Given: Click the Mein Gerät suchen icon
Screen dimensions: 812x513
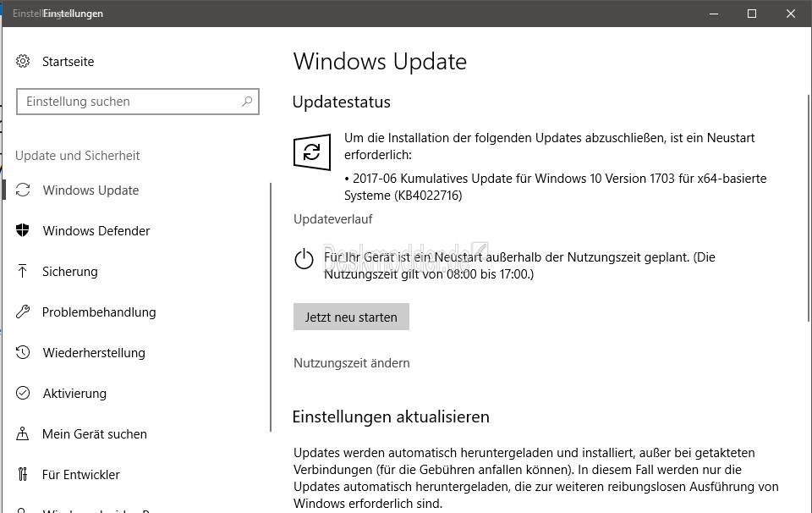Looking at the screenshot, I should click(x=22, y=433).
